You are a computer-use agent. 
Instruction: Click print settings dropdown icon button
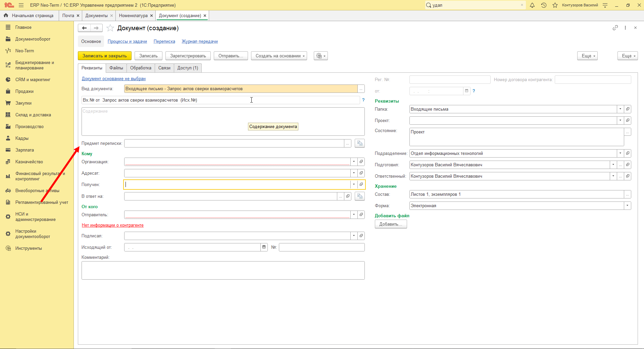(x=321, y=56)
